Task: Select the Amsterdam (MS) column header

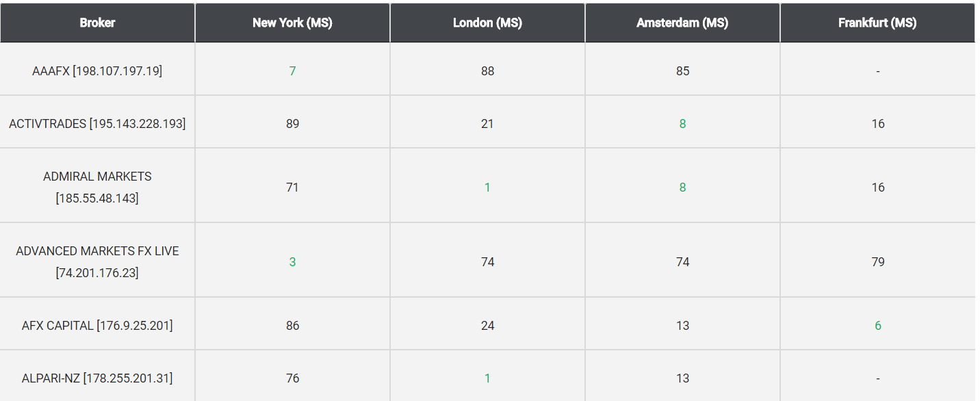Action: click(682, 23)
